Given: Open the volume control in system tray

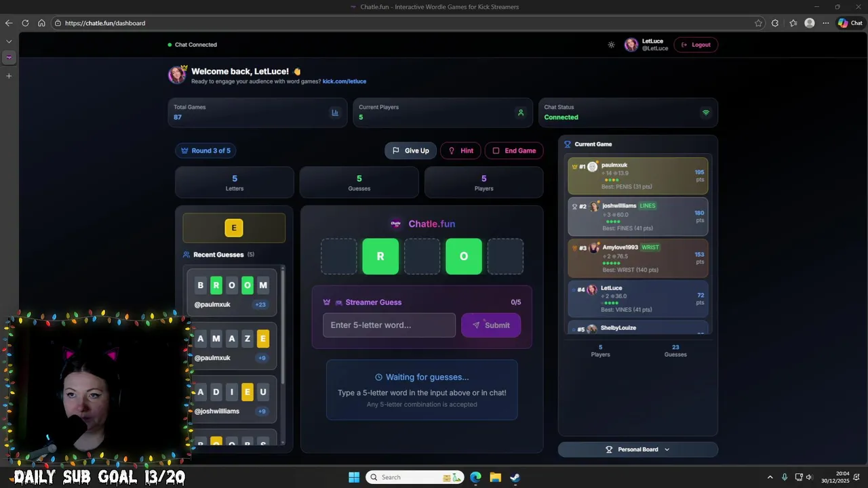Looking at the screenshot, I should [x=809, y=477].
